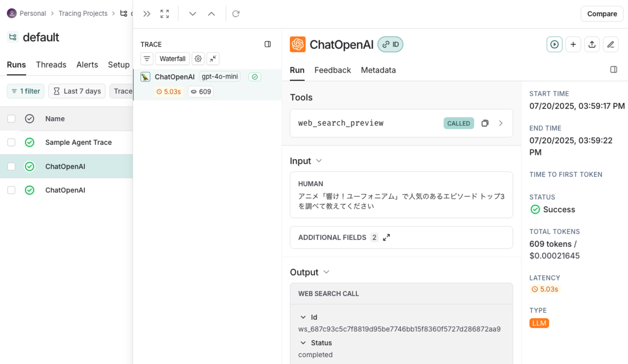Click the Success status value
The width and height of the screenshot is (628, 364).
click(553, 209)
